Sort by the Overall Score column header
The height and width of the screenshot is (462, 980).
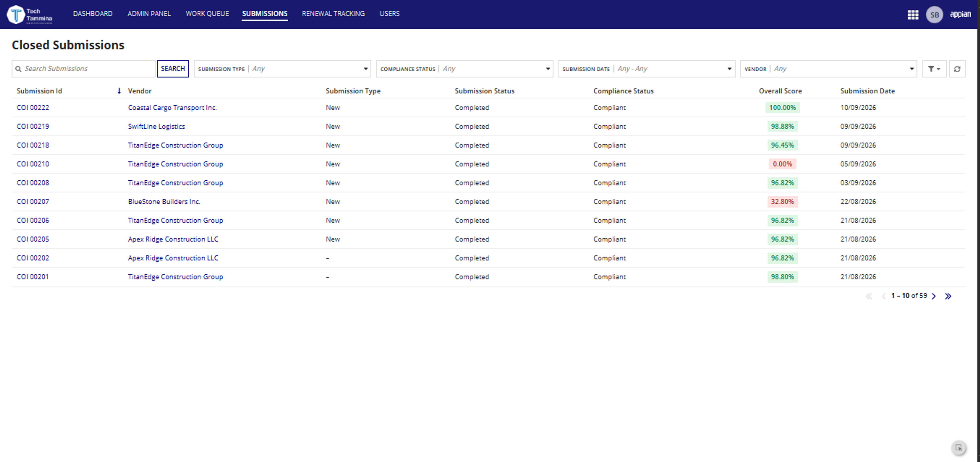pos(780,91)
